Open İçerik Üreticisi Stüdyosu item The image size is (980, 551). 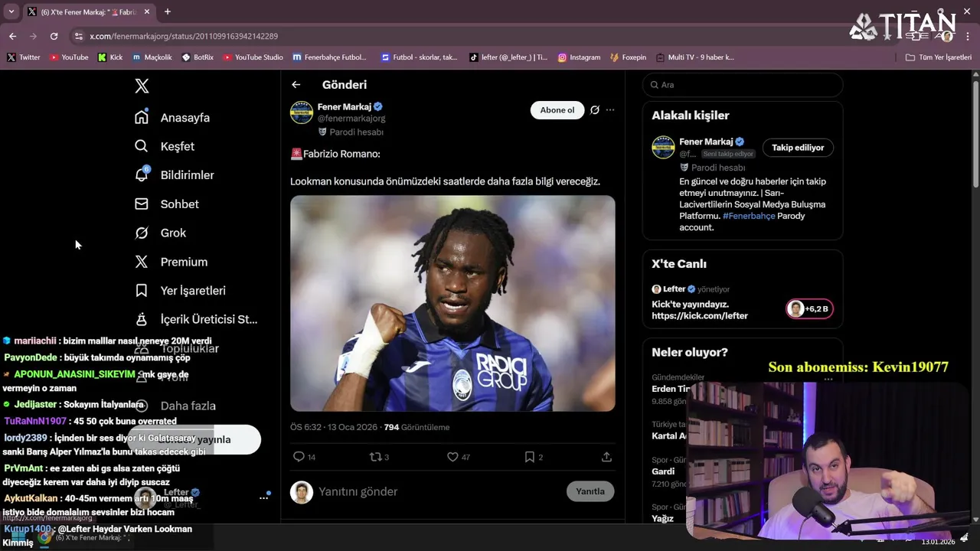[x=196, y=319]
